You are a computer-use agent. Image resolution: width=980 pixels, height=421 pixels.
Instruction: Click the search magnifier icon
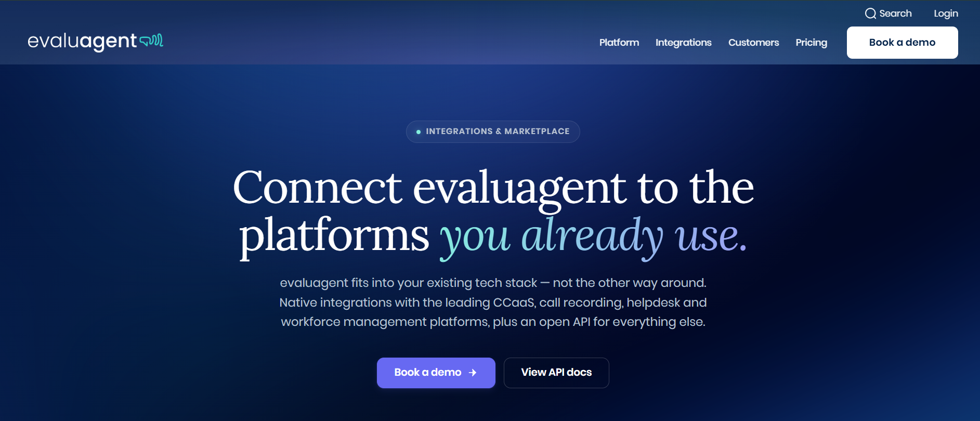870,14
